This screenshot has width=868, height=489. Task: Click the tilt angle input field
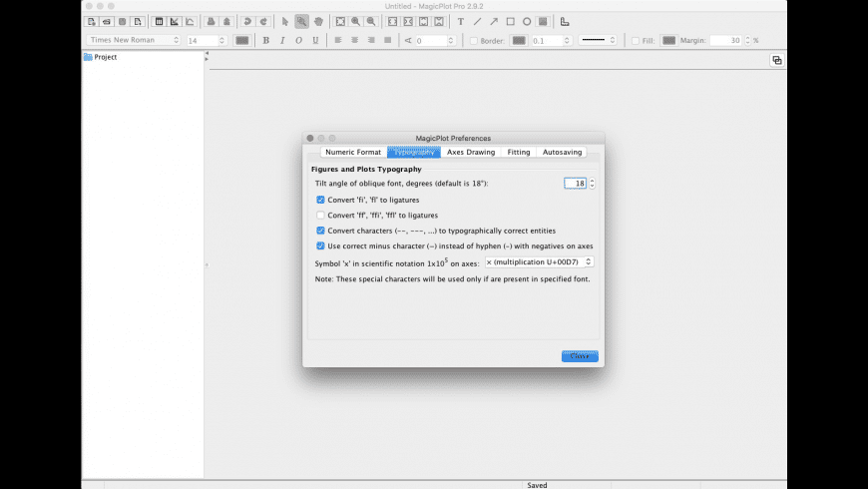[x=575, y=184]
